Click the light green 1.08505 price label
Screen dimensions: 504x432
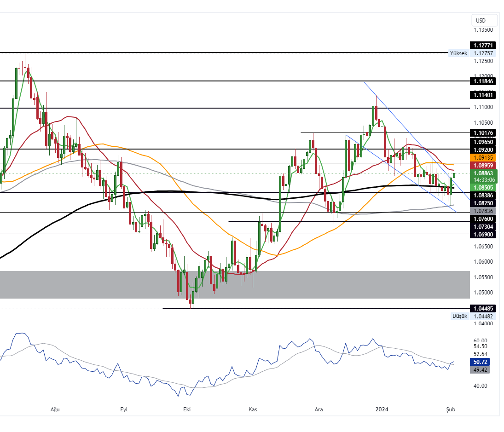pyautogui.click(x=483, y=187)
